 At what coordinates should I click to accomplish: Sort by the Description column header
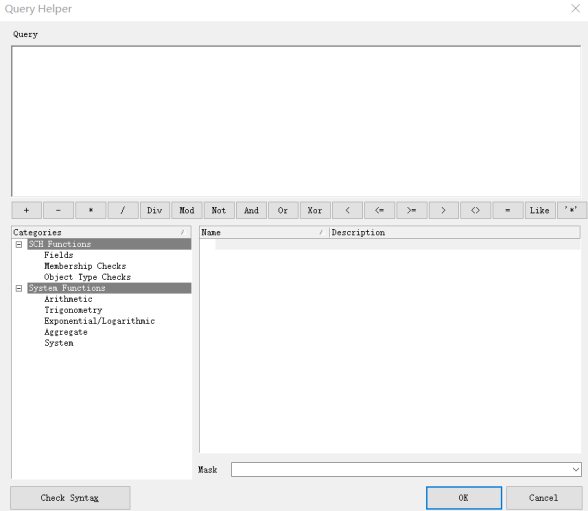455,232
